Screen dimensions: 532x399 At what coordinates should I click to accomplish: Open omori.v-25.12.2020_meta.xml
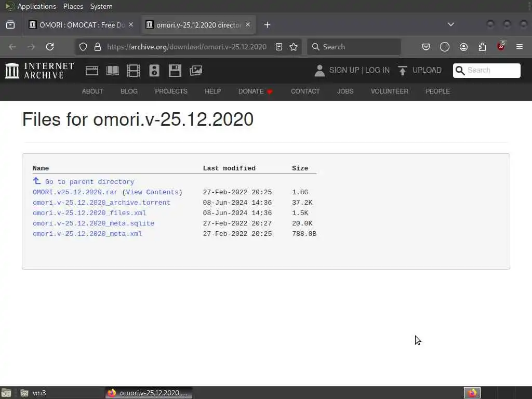(x=87, y=234)
